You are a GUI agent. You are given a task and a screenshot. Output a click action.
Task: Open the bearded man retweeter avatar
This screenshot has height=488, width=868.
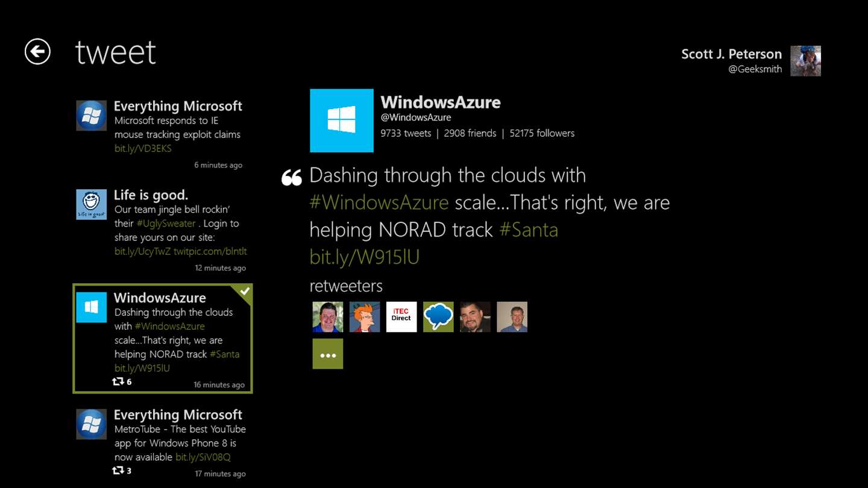[475, 317]
